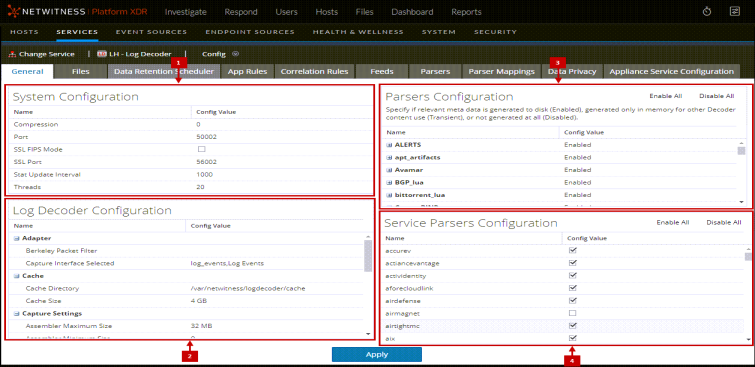
Task: Click the Change Service hierarchy icon
Action: [x=13, y=54]
